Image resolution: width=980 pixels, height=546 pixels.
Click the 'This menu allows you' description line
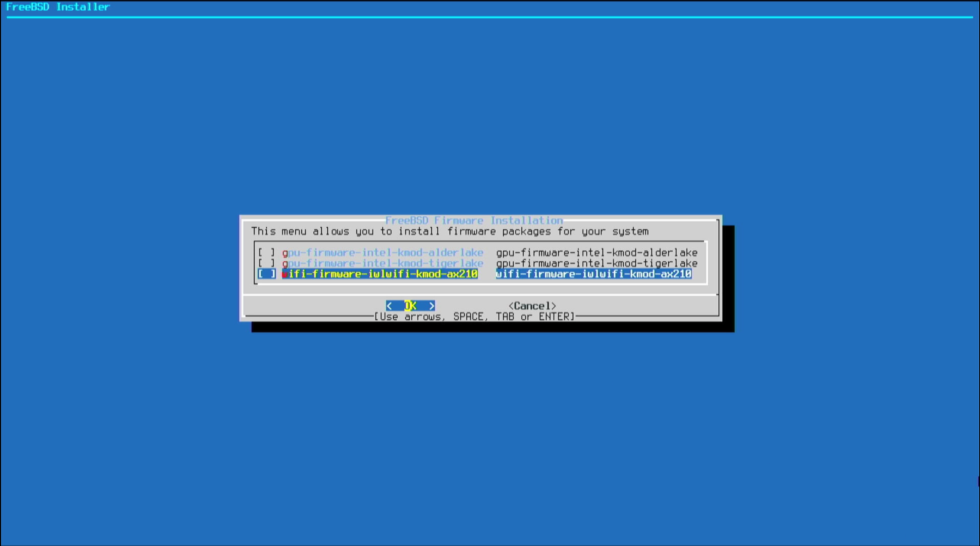[450, 231]
